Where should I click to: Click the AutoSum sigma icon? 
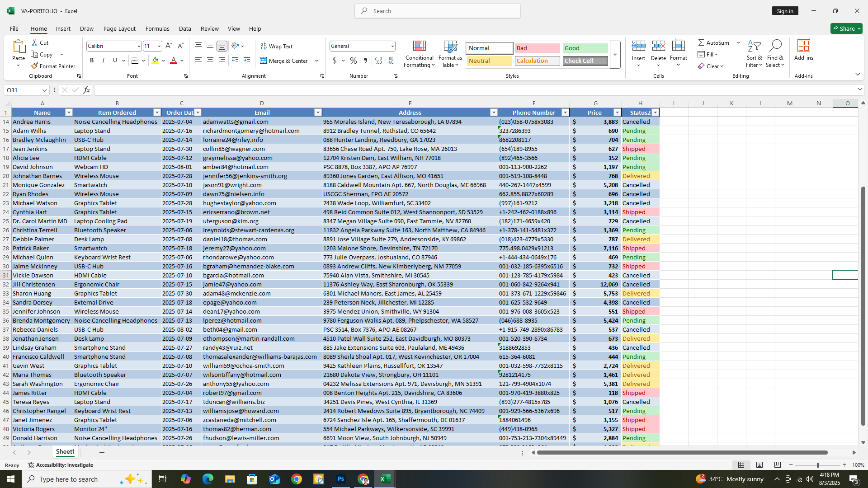tap(701, 42)
